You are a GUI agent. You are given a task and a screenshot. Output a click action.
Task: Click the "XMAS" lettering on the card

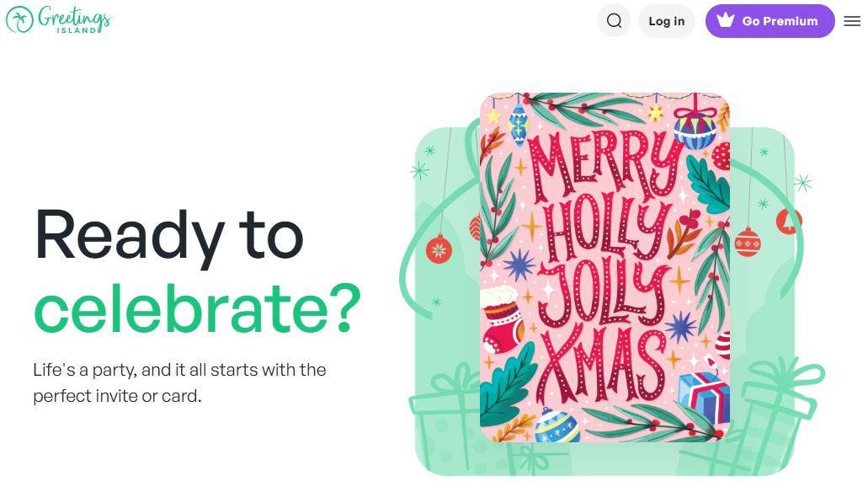coord(604,363)
